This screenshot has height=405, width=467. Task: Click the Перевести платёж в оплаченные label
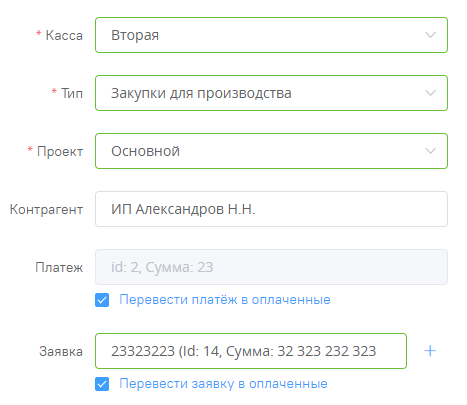click(225, 300)
